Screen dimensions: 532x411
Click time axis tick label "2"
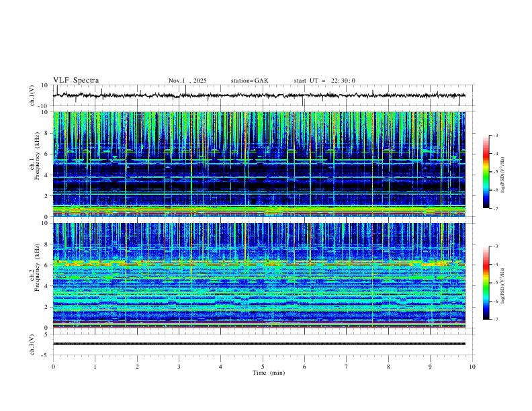tap(137, 367)
